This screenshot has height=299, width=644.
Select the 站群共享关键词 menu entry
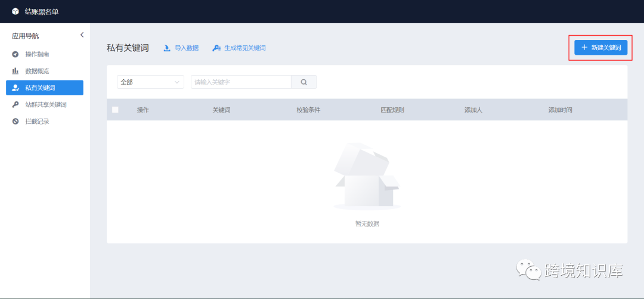coord(45,105)
